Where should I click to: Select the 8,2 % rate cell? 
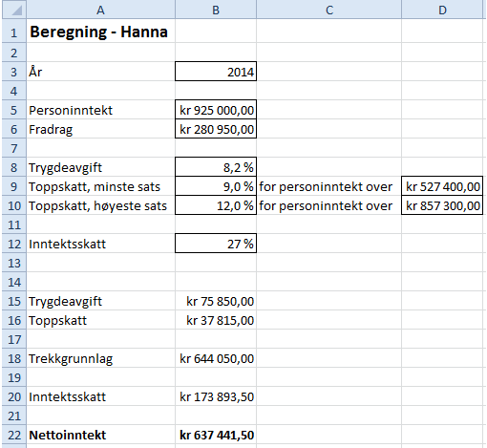tap(216, 167)
